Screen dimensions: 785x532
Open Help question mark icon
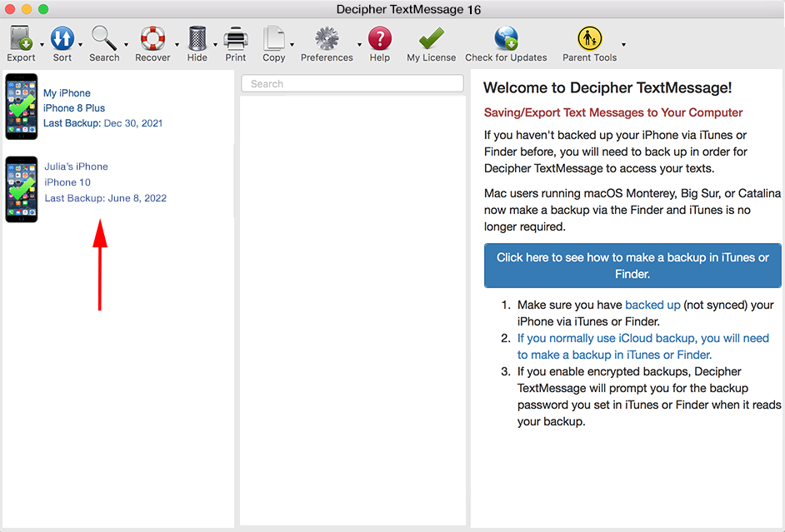click(380, 39)
